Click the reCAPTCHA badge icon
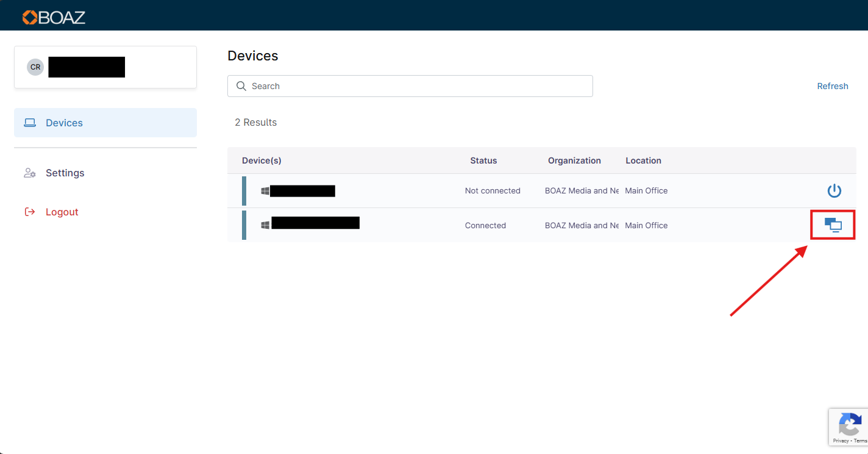This screenshot has width=868, height=454. [x=850, y=423]
